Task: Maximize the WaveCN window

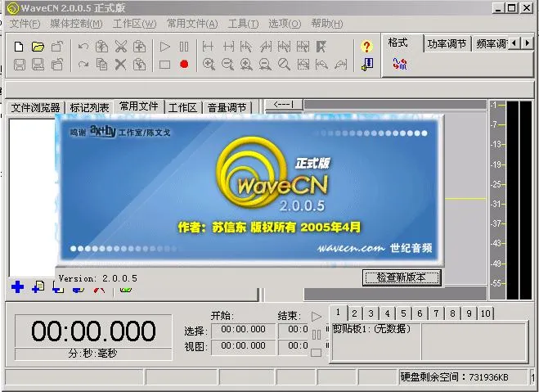Action: (x=512, y=7)
